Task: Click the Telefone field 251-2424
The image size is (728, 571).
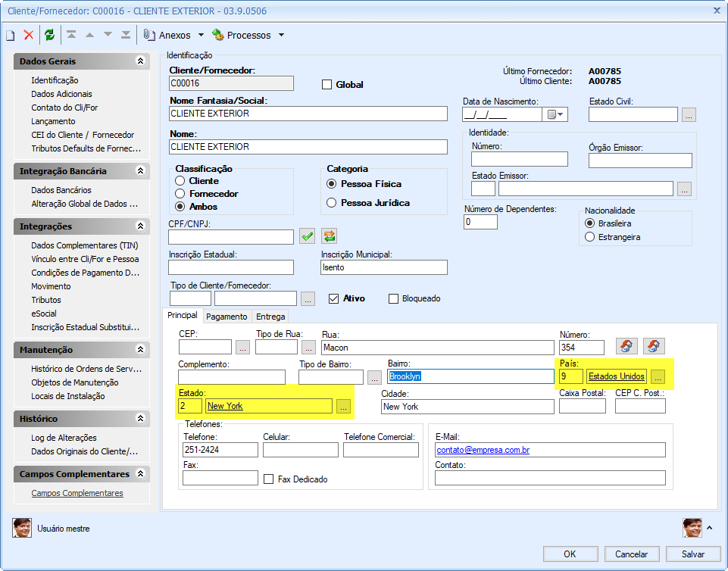Action: pyautogui.click(x=220, y=450)
